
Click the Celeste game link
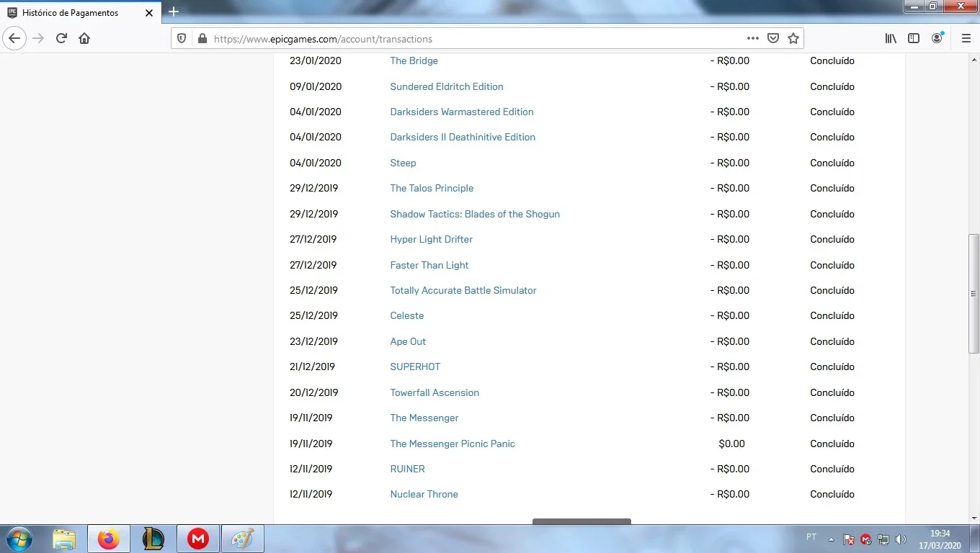point(407,315)
